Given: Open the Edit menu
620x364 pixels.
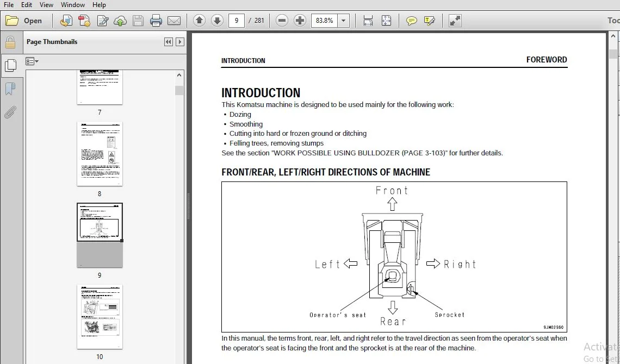Looking at the screenshot, I should tap(27, 5).
